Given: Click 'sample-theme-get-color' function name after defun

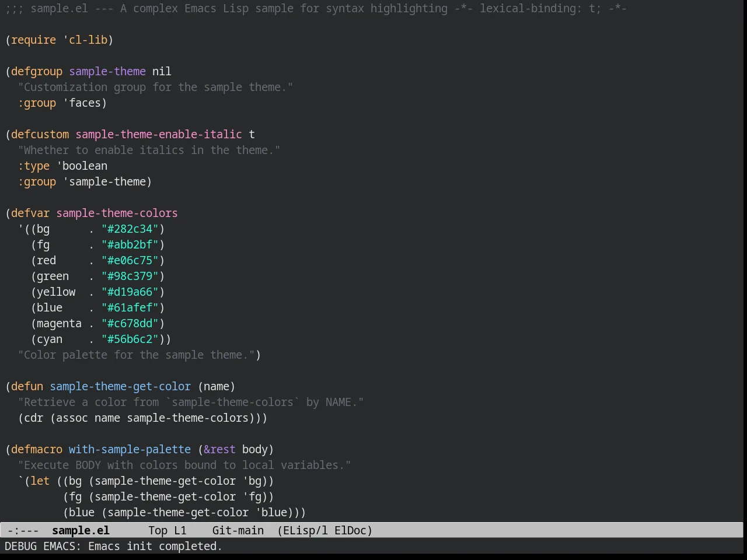Looking at the screenshot, I should tap(120, 386).
